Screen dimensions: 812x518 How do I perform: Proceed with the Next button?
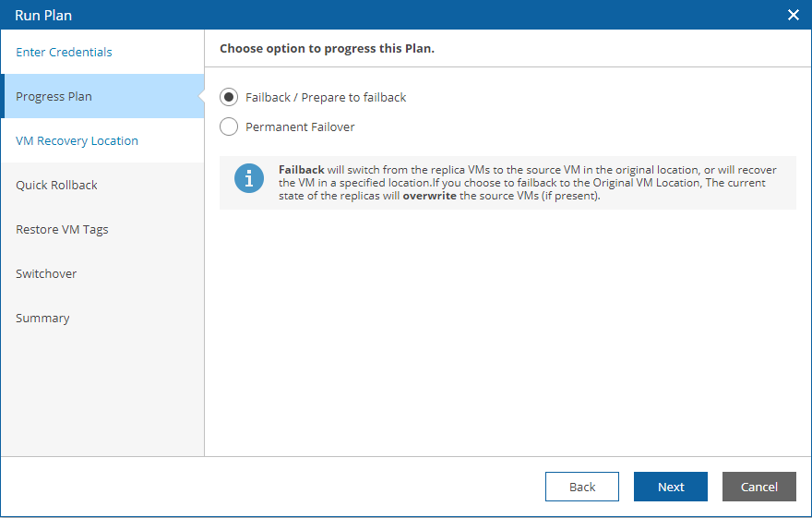click(x=671, y=487)
